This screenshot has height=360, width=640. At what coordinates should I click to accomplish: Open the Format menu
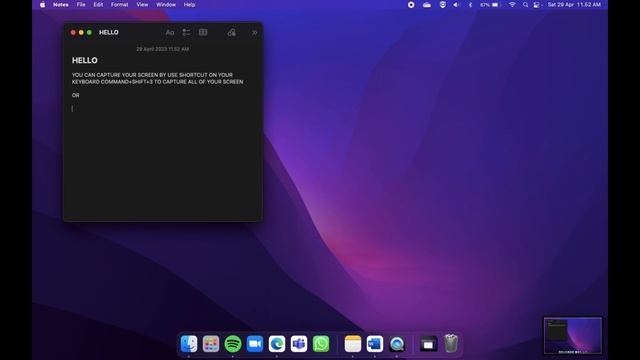(x=120, y=4)
